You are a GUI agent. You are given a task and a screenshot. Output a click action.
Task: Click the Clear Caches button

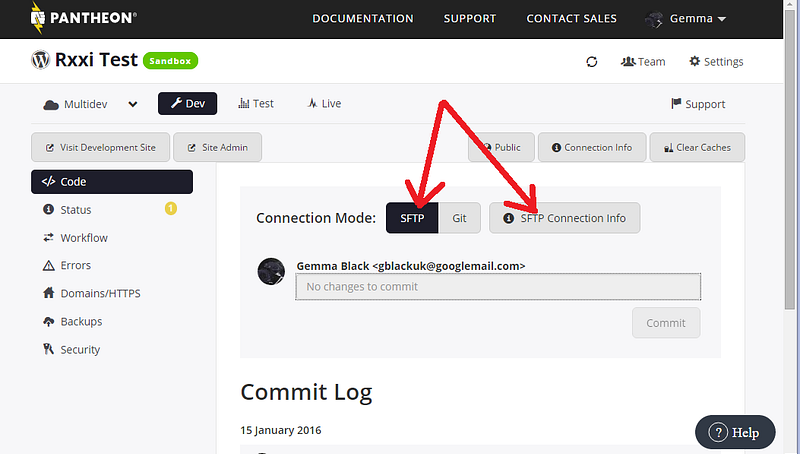697,147
